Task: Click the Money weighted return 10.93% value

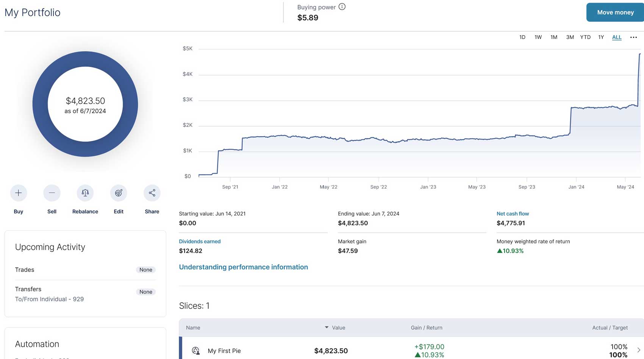Action: [510, 251]
